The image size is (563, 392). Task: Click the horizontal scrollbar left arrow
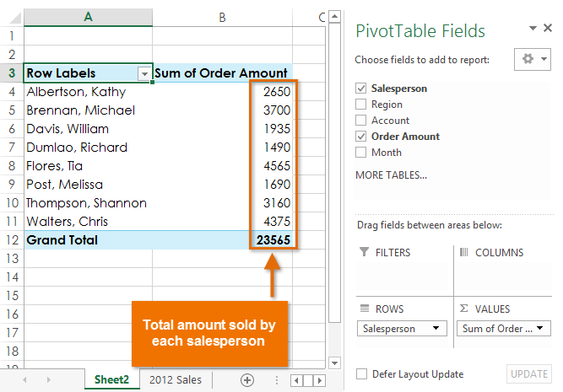296,380
